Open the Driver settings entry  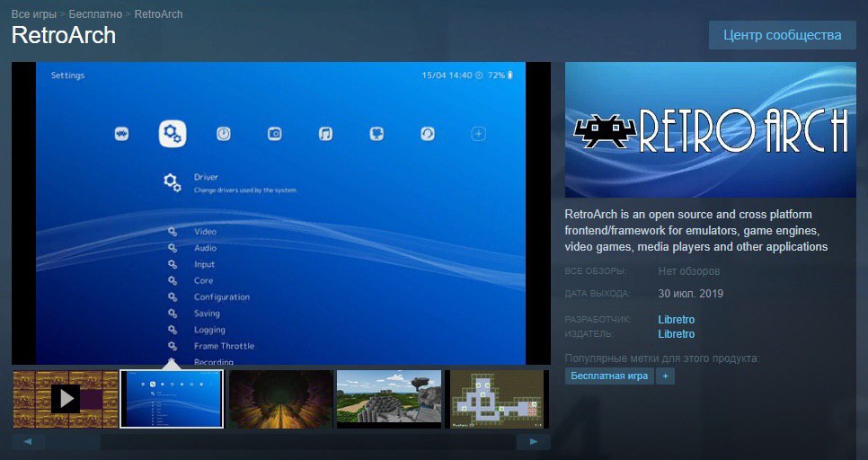[206, 177]
